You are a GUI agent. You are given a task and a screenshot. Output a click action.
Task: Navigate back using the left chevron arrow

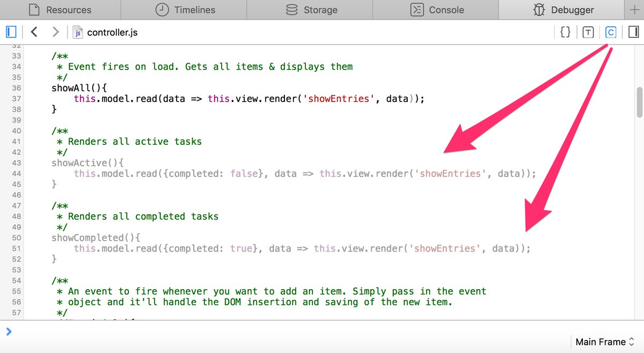pyautogui.click(x=34, y=32)
